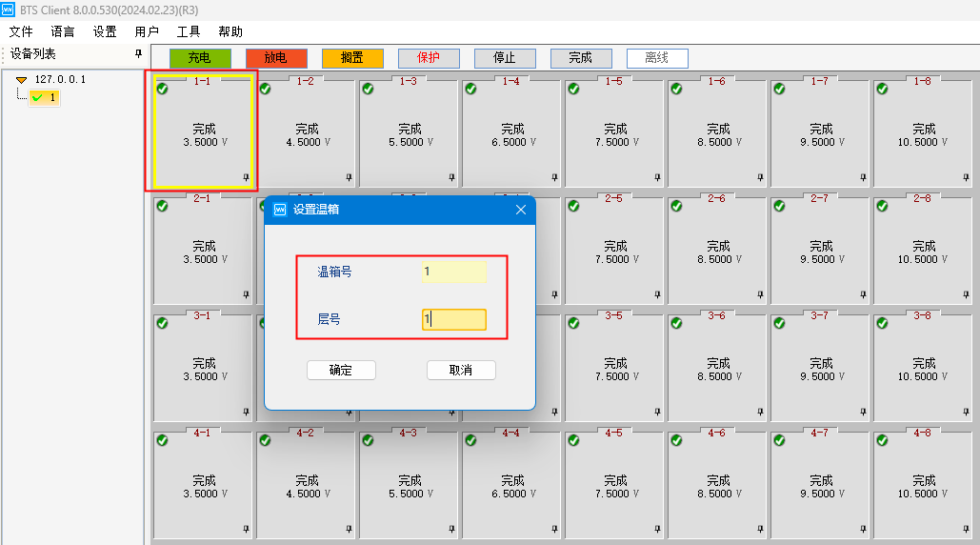This screenshot has width=980, height=545.
Task: Select channel 2-7 showing 9.5000 V
Action: (x=820, y=251)
